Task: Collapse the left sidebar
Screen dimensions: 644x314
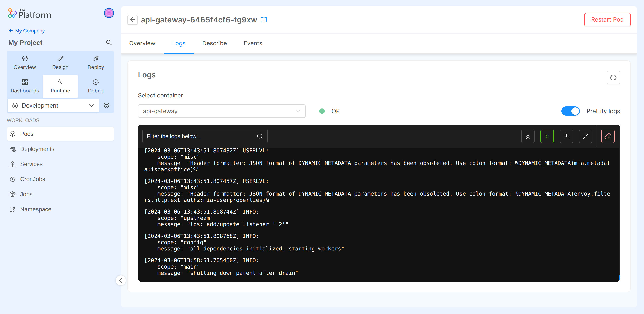Action: pyautogui.click(x=121, y=280)
